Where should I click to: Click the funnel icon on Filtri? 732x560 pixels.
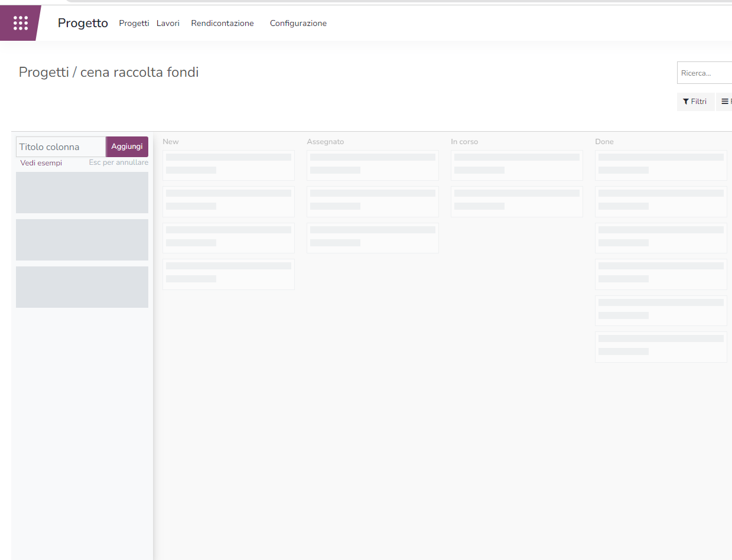(x=685, y=102)
